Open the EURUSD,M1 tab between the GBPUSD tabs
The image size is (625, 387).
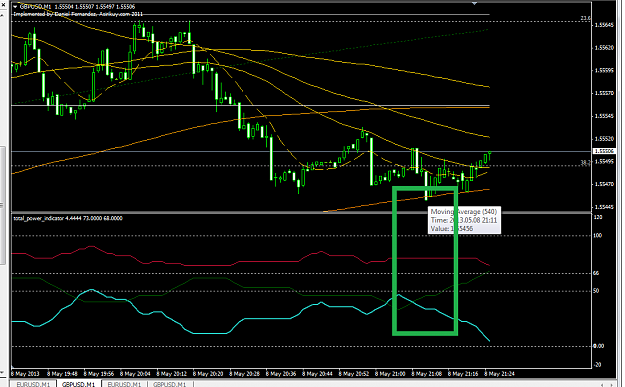coord(124,384)
